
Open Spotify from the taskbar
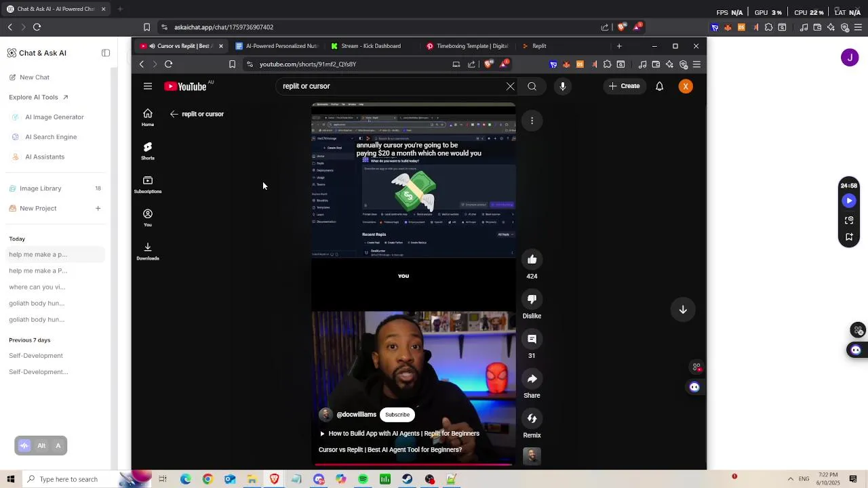(363, 479)
